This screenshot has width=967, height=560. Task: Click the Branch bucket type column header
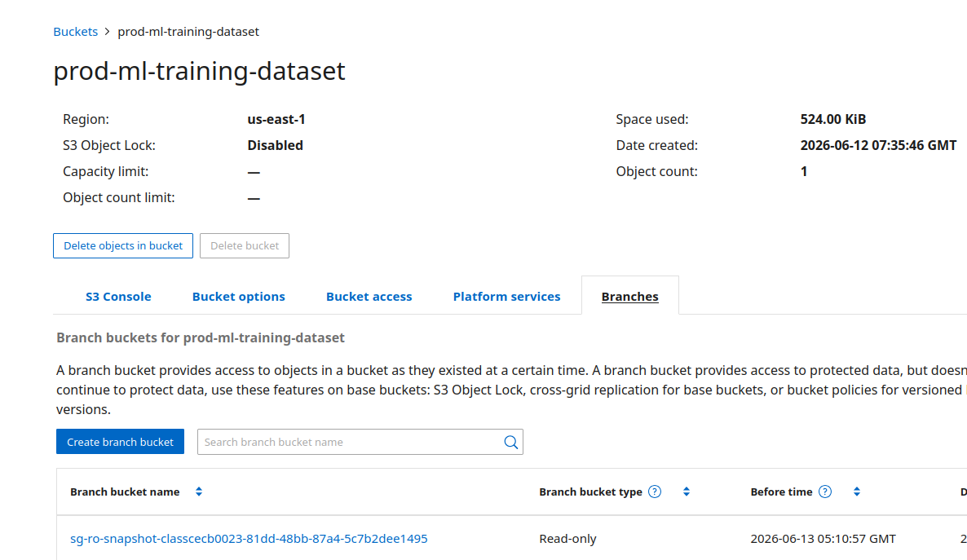click(590, 492)
